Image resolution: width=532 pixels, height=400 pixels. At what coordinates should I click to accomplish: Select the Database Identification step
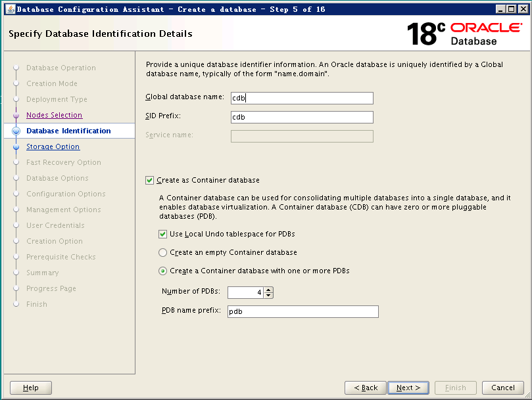click(x=68, y=131)
